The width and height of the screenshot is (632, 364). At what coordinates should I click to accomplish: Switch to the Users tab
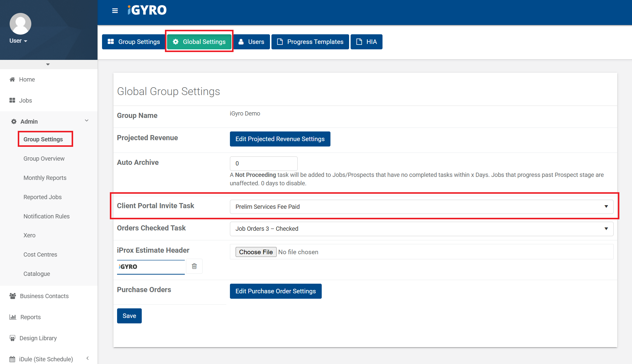[x=252, y=42]
